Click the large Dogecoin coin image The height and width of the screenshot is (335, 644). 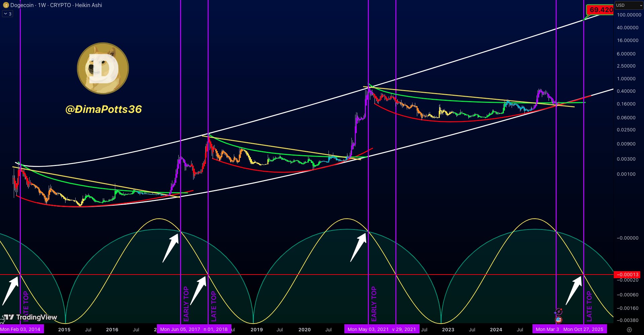(103, 68)
